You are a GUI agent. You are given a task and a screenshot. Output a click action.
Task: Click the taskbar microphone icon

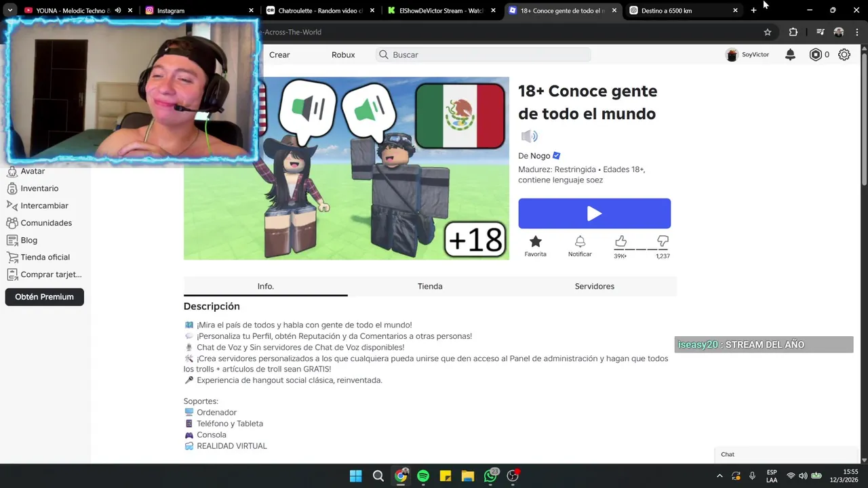point(752,476)
